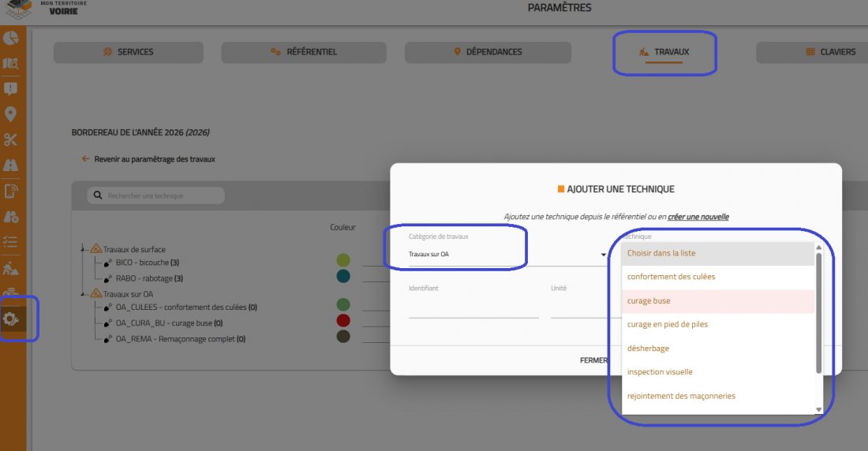868x451 pixels.
Task: Click the alert speech bubble sidebar icon
Action: point(11,89)
